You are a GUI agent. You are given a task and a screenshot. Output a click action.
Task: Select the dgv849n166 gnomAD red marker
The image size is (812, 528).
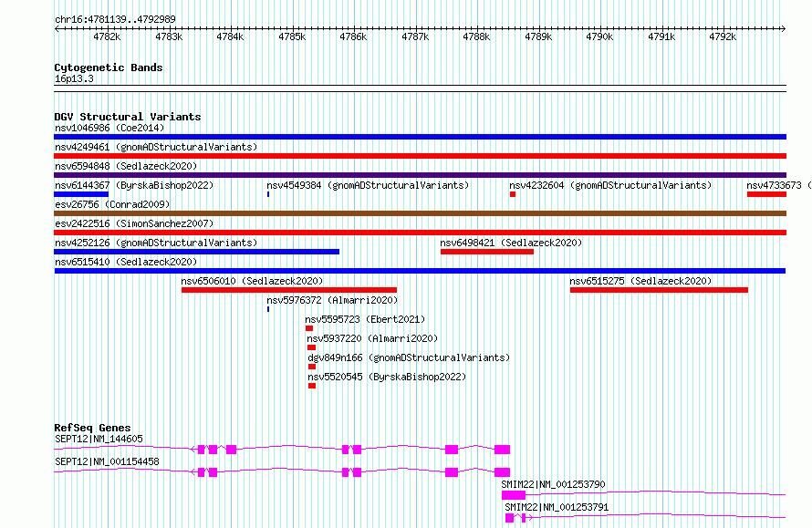(x=312, y=367)
